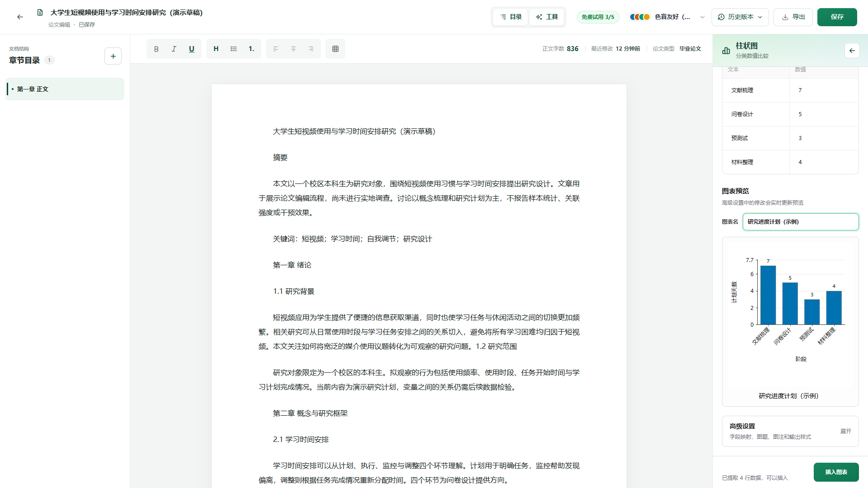The height and width of the screenshot is (488, 868).
Task: Click the word count 836
Action: [572, 49]
